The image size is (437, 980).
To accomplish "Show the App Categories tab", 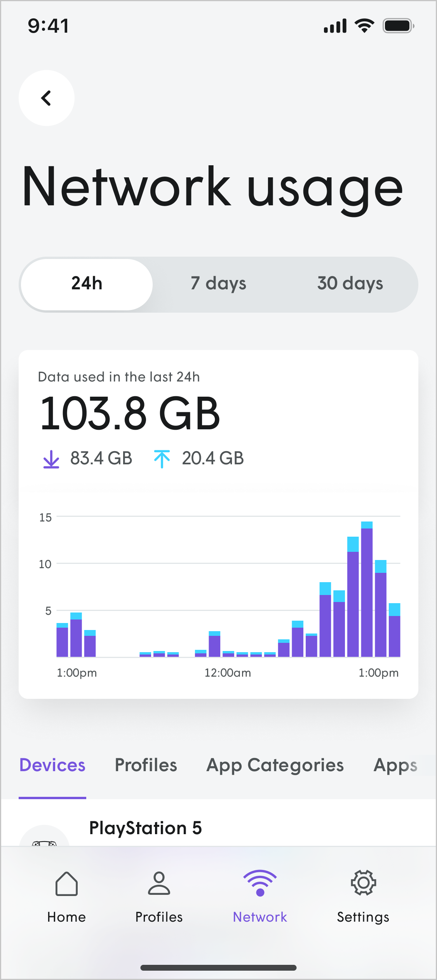I will pos(275,765).
